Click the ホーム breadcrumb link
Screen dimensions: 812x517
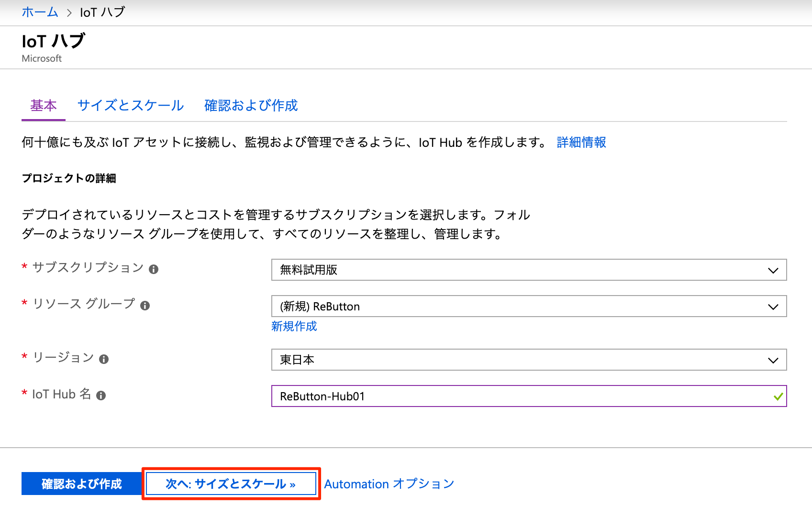pos(40,12)
